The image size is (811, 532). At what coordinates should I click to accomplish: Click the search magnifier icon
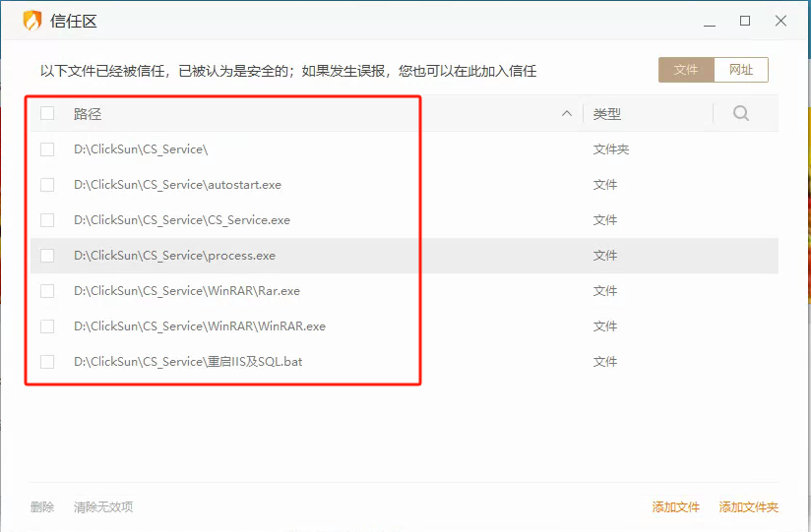(741, 113)
